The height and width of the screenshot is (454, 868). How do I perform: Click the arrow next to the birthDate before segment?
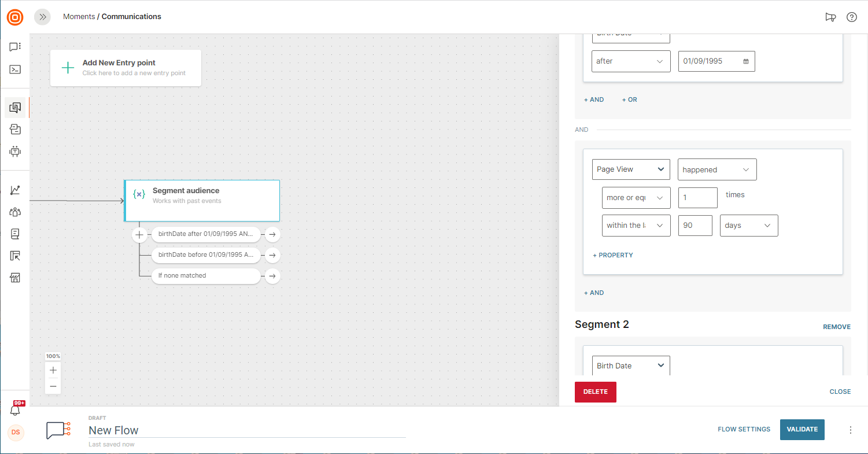(272, 255)
